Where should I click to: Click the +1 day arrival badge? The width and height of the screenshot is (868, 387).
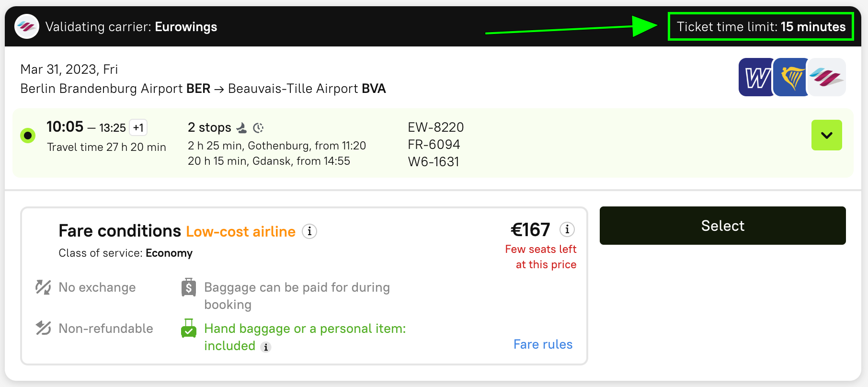point(138,128)
